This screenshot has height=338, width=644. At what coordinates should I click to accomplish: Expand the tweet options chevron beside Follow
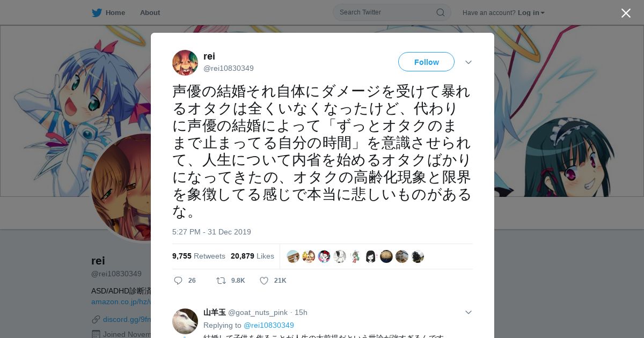tap(469, 62)
